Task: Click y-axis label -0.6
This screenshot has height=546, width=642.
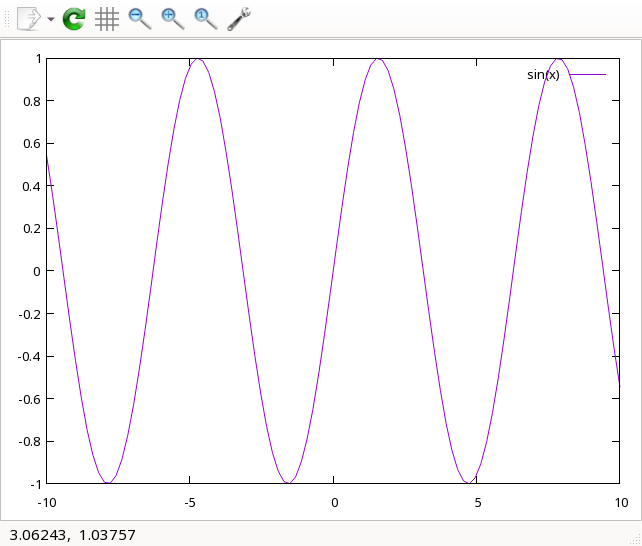Action: (x=29, y=399)
